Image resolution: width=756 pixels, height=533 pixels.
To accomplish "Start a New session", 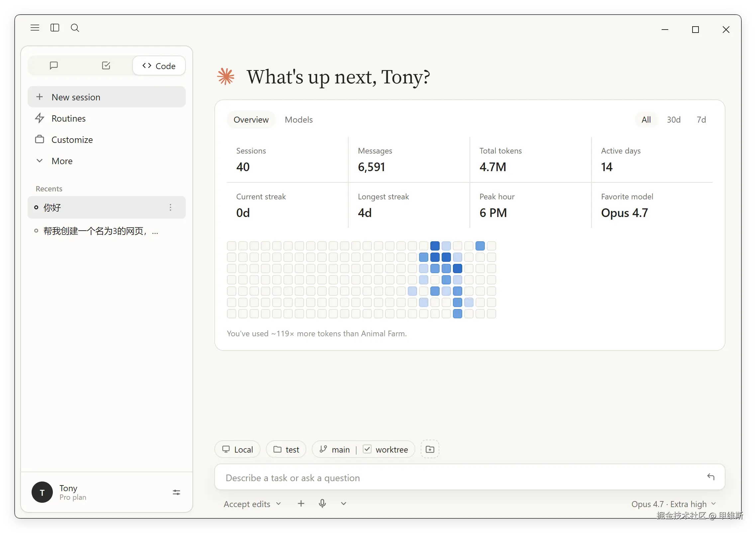I will click(106, 97).
